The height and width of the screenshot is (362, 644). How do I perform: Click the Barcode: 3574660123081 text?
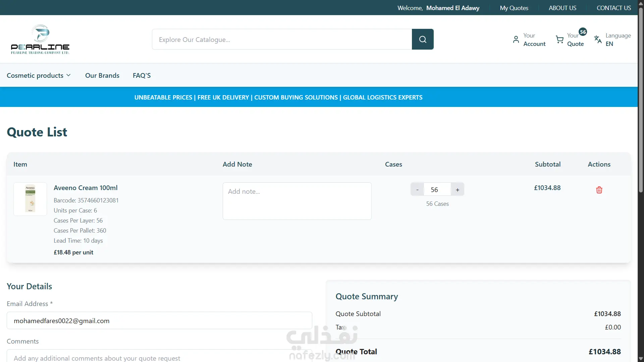click(86, 200)
